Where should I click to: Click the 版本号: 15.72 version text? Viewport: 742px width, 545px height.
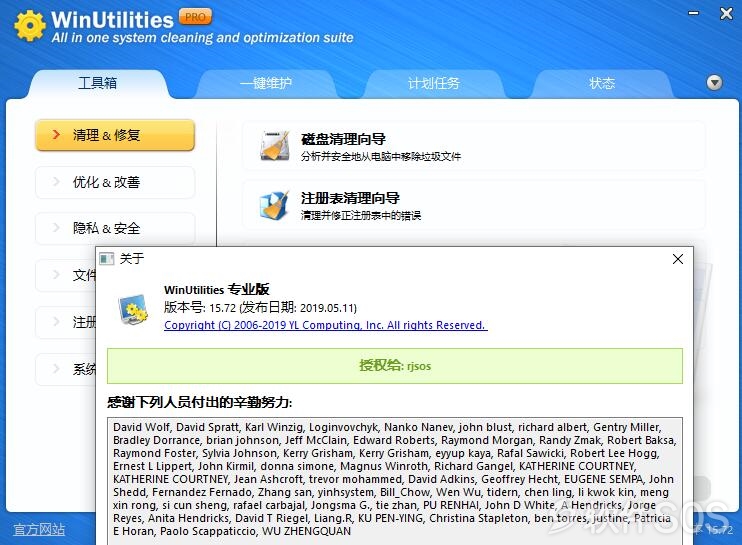click(x=260, y=308)
